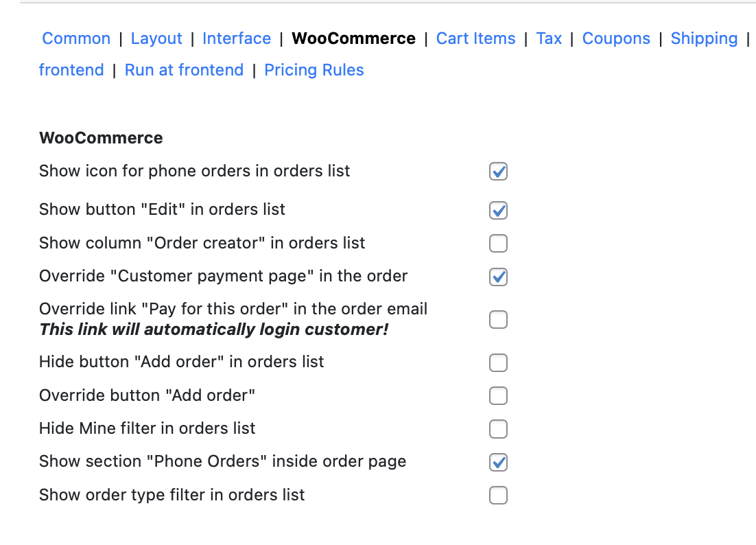The width and height of the screenshot is (756, 545).
Task: Enable Show order type filter checkbox
Action: tap(498, 495)
